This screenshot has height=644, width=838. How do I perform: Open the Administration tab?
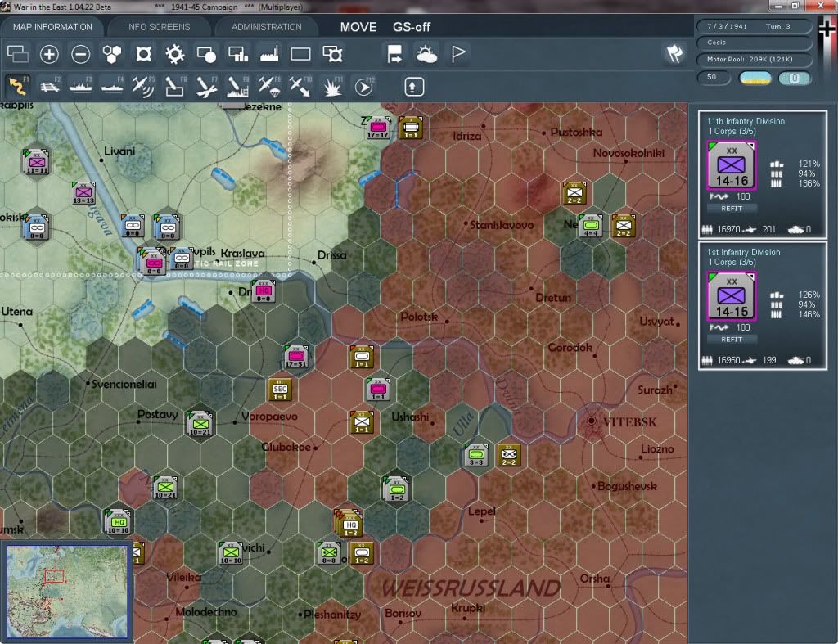pos(266,27)
